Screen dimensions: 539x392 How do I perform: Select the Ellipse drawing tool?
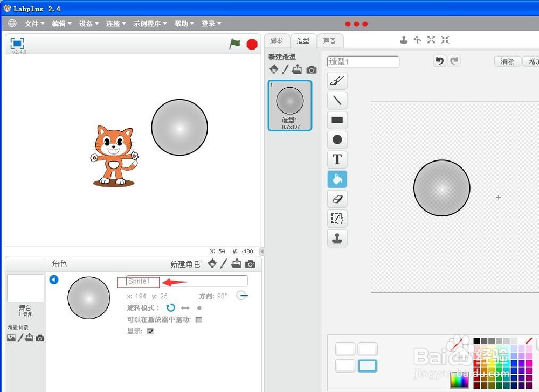tap(337, 139)
